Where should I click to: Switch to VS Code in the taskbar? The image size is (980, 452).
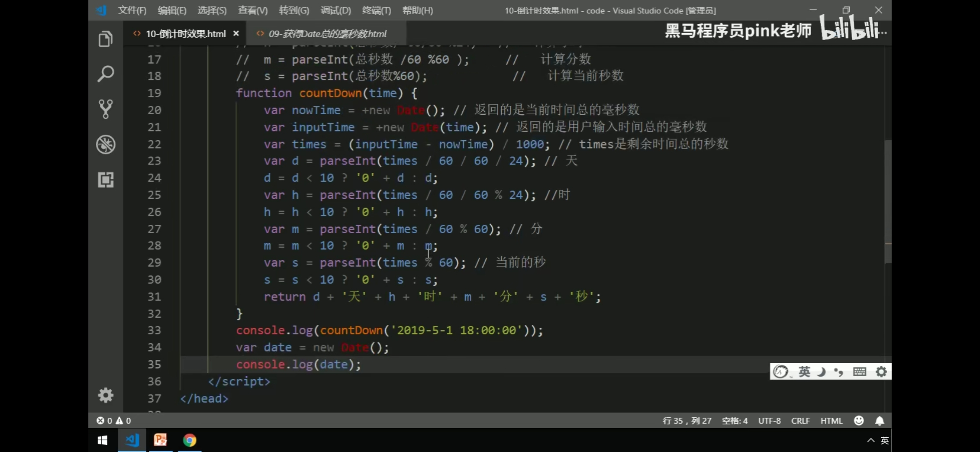pos(132,440)
